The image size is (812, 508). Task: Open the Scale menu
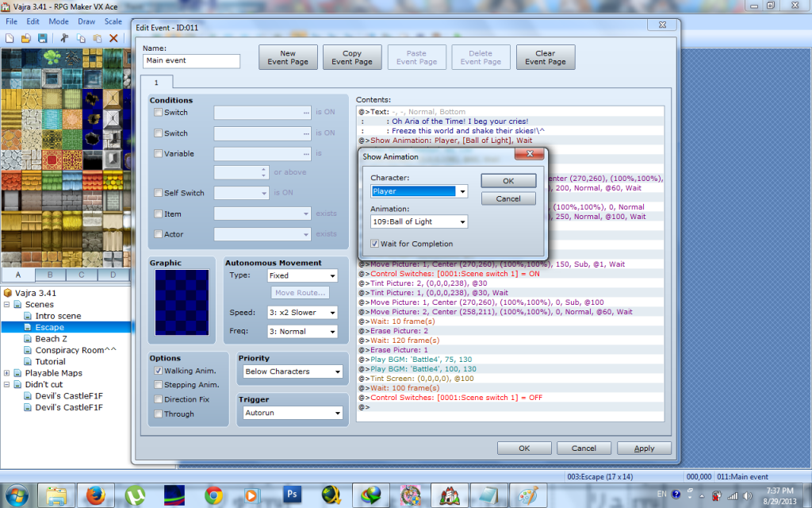click(113, 21)
